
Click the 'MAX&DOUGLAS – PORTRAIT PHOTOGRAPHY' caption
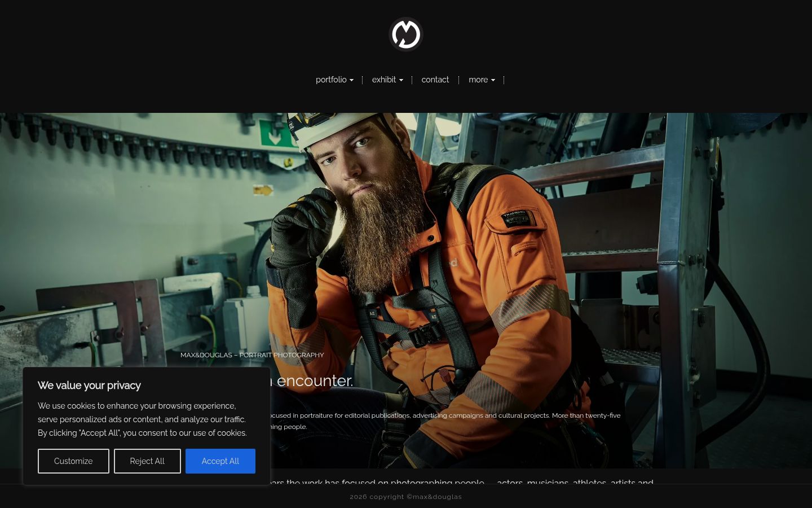252,355
